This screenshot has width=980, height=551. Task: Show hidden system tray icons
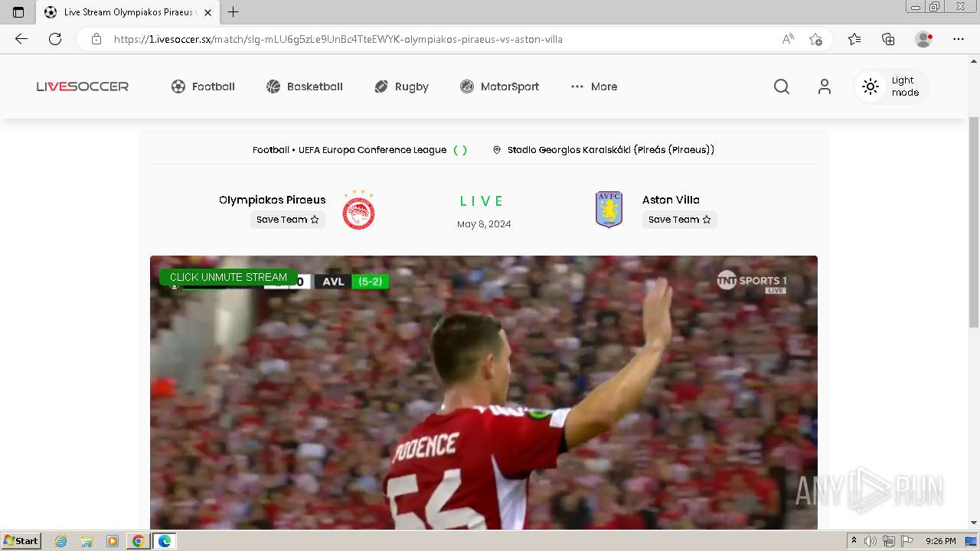pyautogui.click(x=854, y=541)
